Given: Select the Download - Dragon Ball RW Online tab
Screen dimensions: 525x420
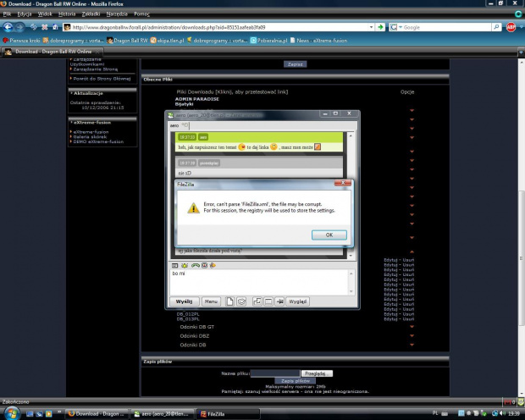Looking at the screenshot, I should [52, 52].
